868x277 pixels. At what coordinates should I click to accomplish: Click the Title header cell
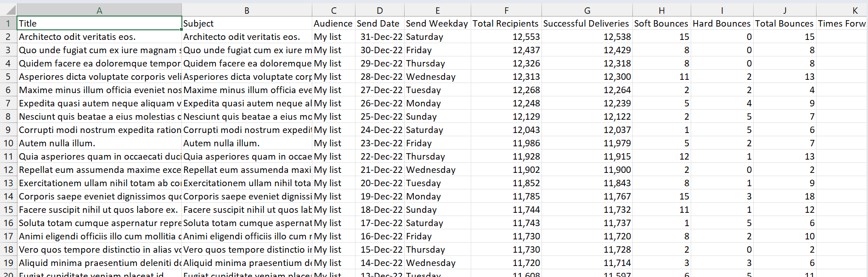pos(99,23)
